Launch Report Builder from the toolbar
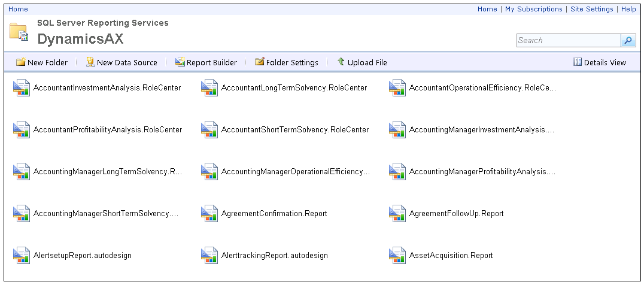The width and height of the screenshot is (644, 285). click(206, 62)
